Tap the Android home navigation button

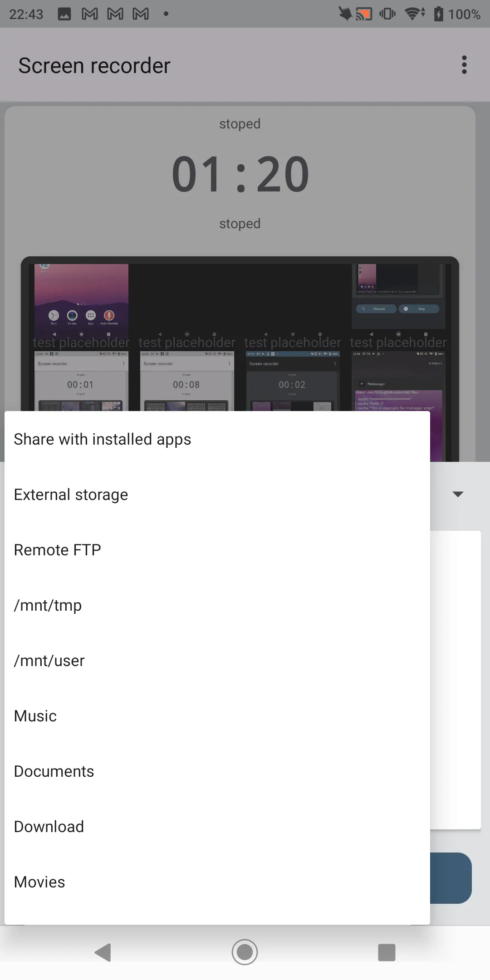coord(245,952)
